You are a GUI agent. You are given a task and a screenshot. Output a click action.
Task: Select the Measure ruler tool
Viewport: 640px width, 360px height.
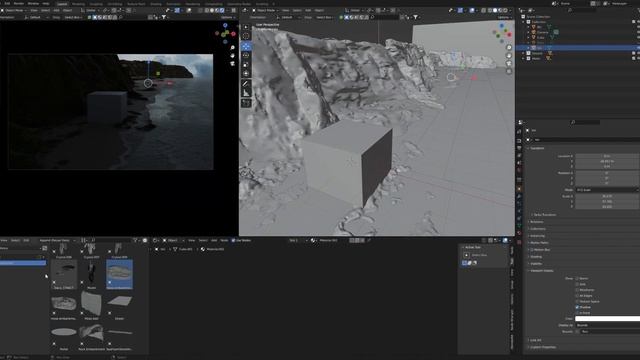tap(246, 93)
